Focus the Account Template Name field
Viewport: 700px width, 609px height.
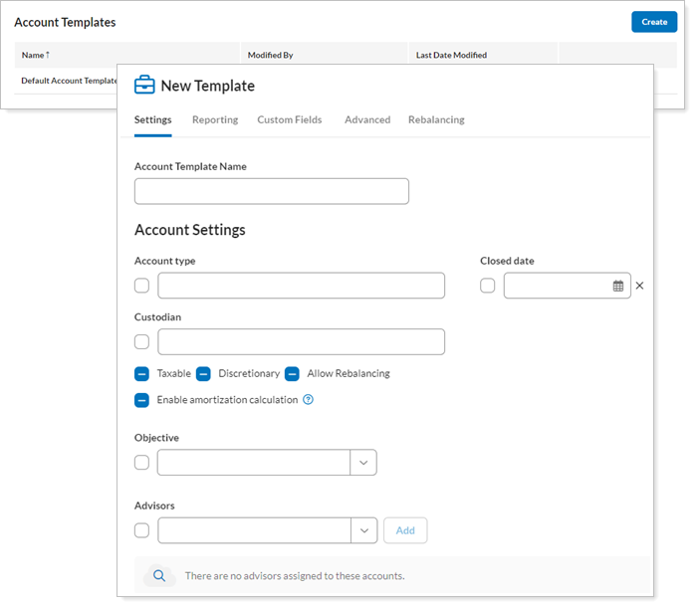pyautogui.click(x=272, y=191)
